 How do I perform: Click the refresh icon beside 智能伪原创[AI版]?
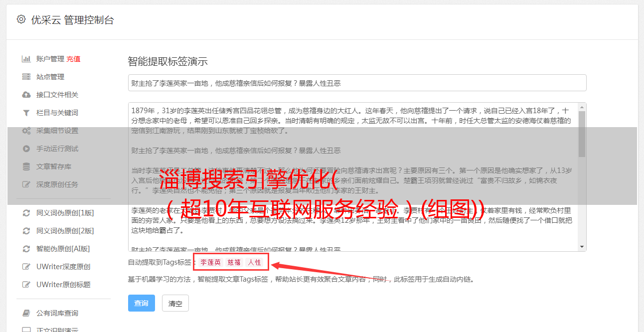point(26,249)
